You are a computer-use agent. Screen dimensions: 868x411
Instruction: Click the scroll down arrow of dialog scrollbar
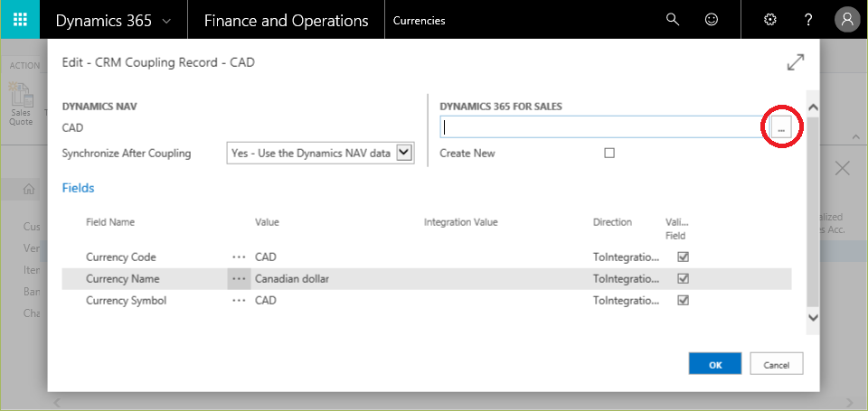(x=813, y=318)
